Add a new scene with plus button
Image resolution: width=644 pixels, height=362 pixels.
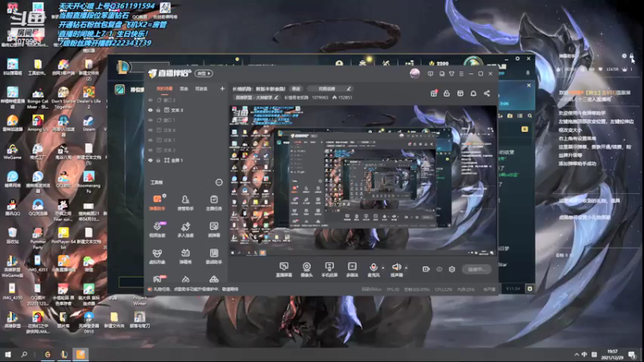point(222,88)
